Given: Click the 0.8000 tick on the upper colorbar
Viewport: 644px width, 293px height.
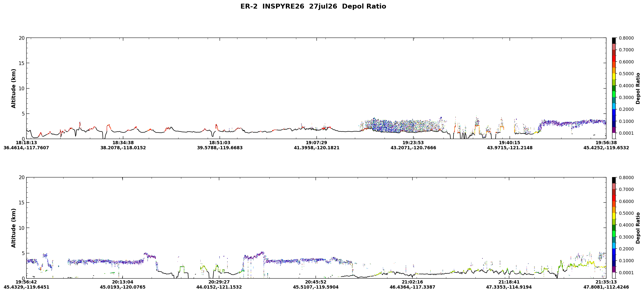Looking at the screenshot, I should [626, 38].
